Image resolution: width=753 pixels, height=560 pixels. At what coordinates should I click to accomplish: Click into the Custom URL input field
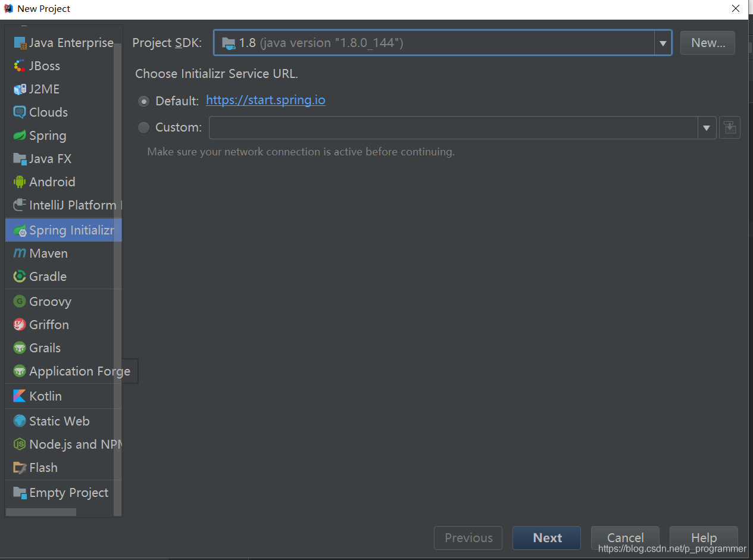tap(454, 127)
